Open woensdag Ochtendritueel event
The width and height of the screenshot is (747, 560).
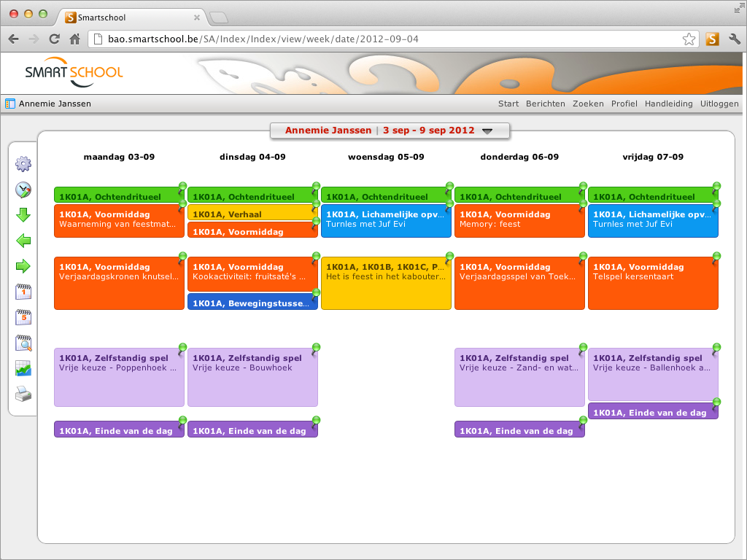click(x=386, y=195)
